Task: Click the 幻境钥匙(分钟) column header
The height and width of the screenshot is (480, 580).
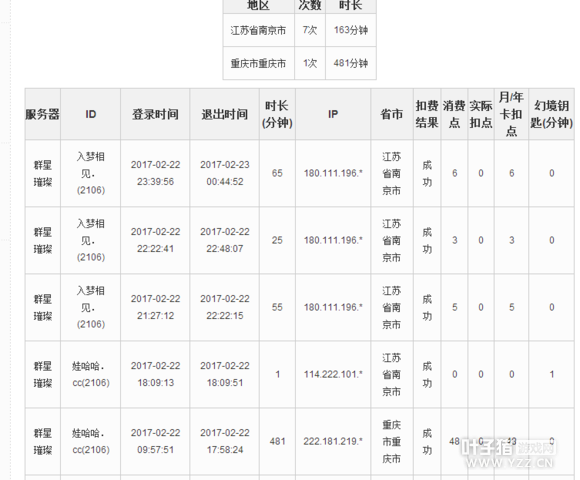Action: coord(552,114)
